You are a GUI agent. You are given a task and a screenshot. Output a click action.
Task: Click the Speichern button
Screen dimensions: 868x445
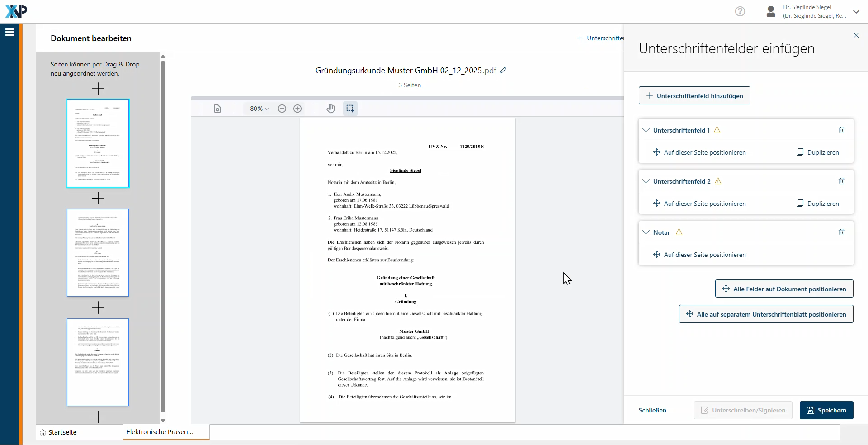pyautogui.click(x=826, y=410)
